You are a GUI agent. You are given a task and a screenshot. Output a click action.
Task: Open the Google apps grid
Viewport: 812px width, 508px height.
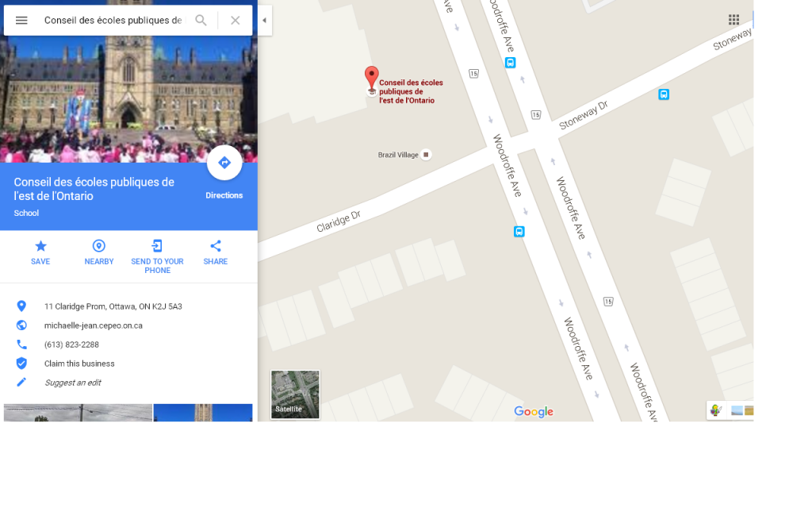pyautogui.click(x=734, y=20)
